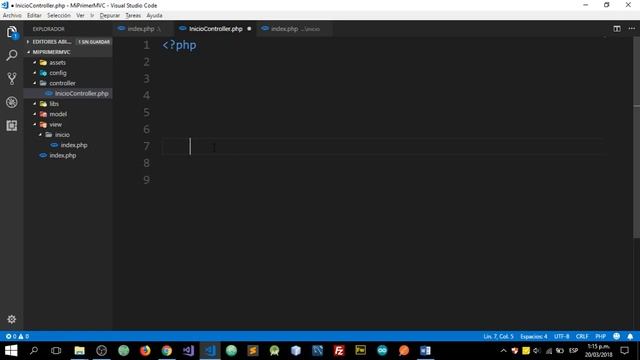
Task: Open the Editar menu
Action: pos(34,16)
